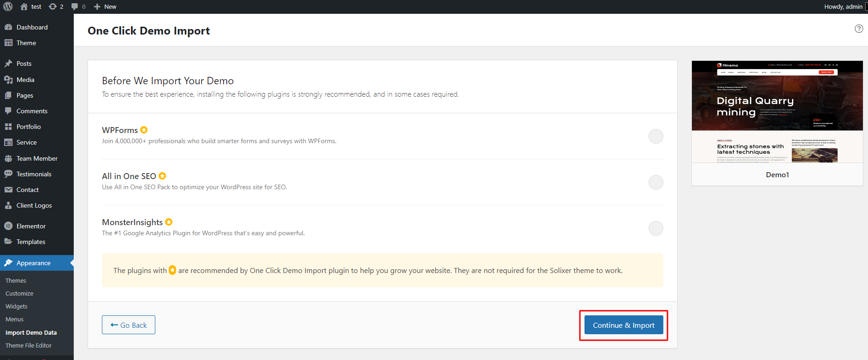Click the Pages document icon
This screenshot has height=360, width=868.
[x=8, y=95]
